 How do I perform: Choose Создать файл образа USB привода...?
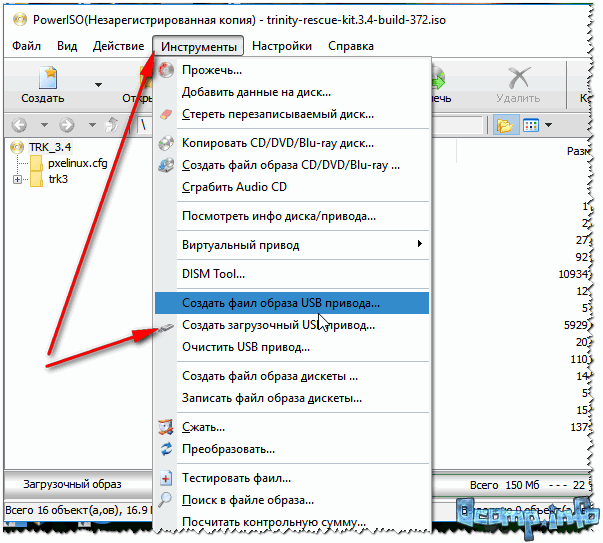point(292,303)
